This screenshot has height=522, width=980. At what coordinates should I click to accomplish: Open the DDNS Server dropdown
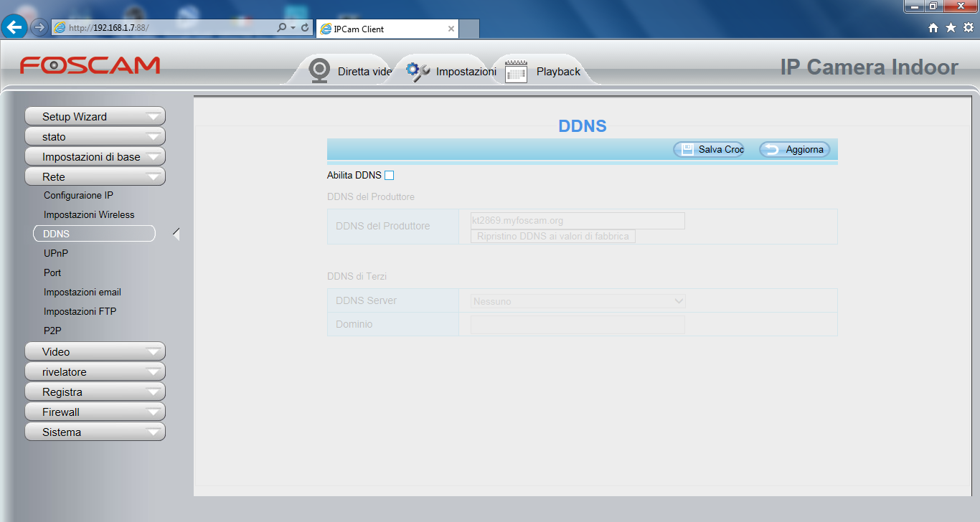[x=578, y=301]
